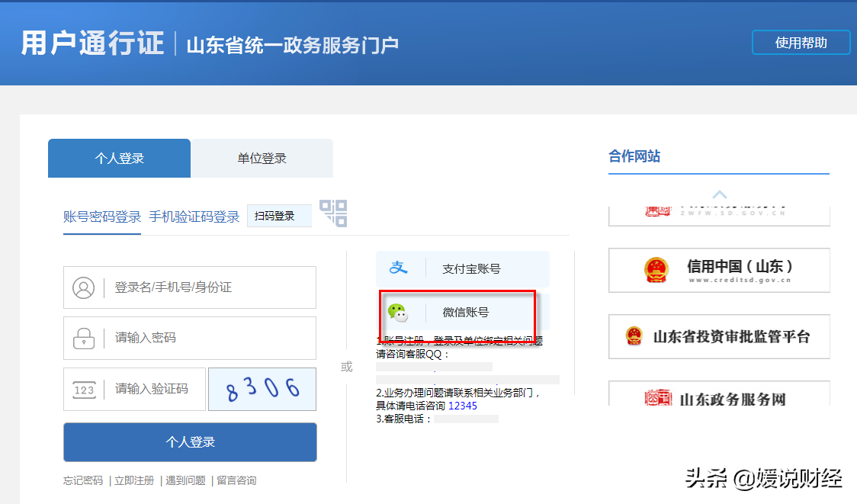Screen dimensions: 857x504
Task: Open 山东省投资审批监管平台 partner site
Action: pos(719,337)
